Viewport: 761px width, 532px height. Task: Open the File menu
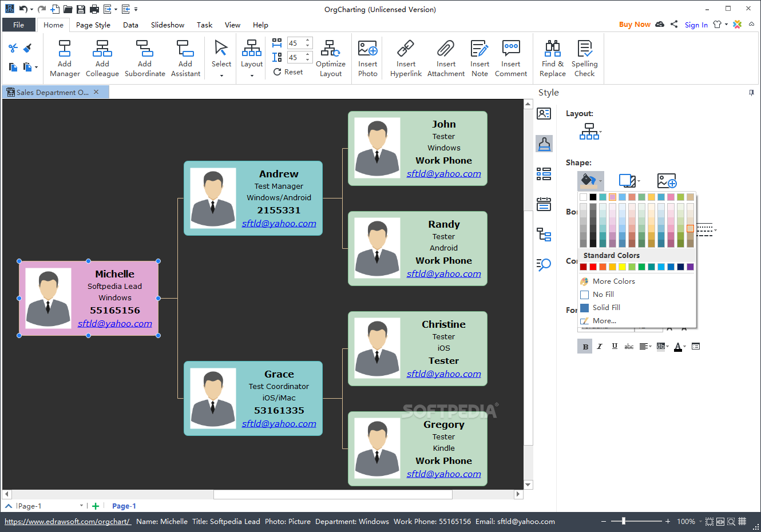point(18,25)
